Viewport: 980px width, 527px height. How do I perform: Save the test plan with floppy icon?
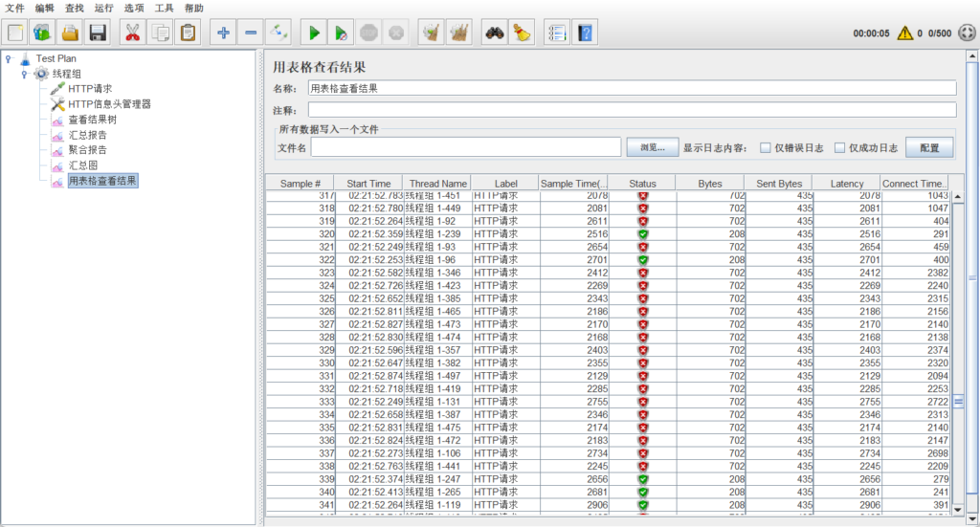coord(98,33)
